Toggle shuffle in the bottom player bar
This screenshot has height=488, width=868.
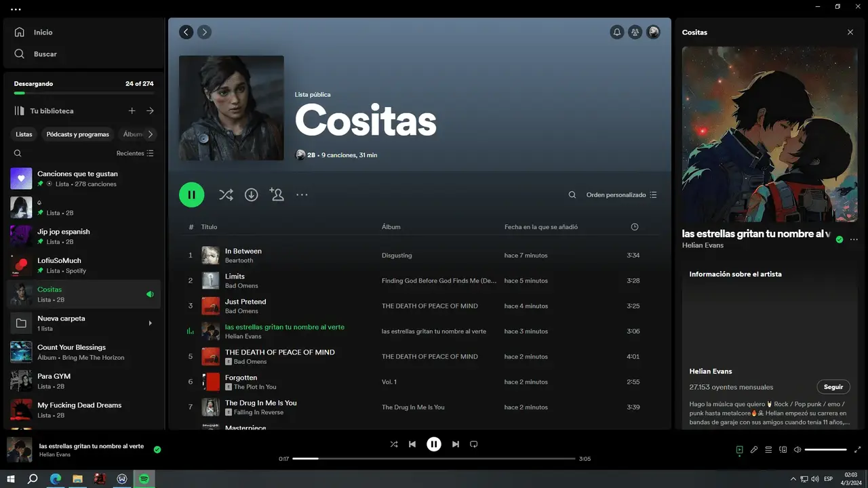394,444
